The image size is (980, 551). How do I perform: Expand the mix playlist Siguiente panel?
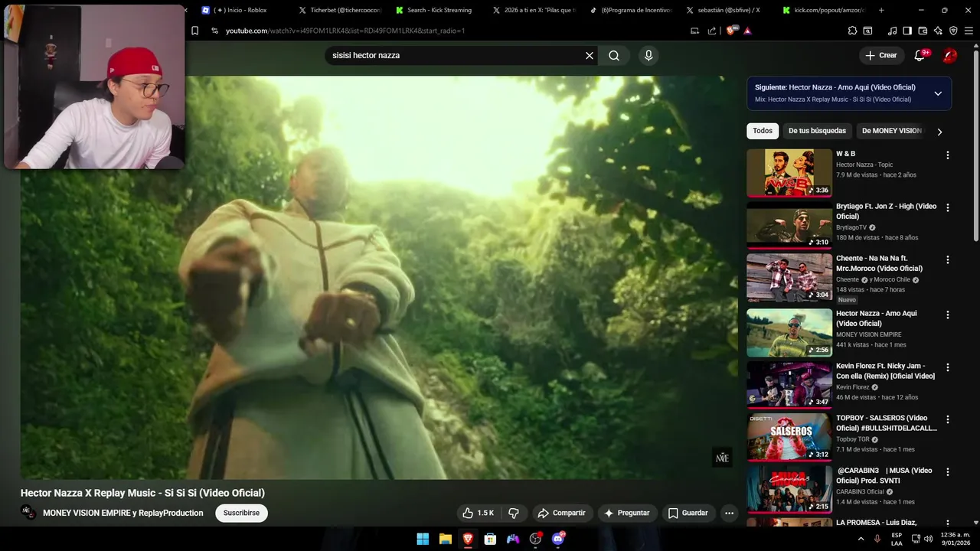(938, 93)
